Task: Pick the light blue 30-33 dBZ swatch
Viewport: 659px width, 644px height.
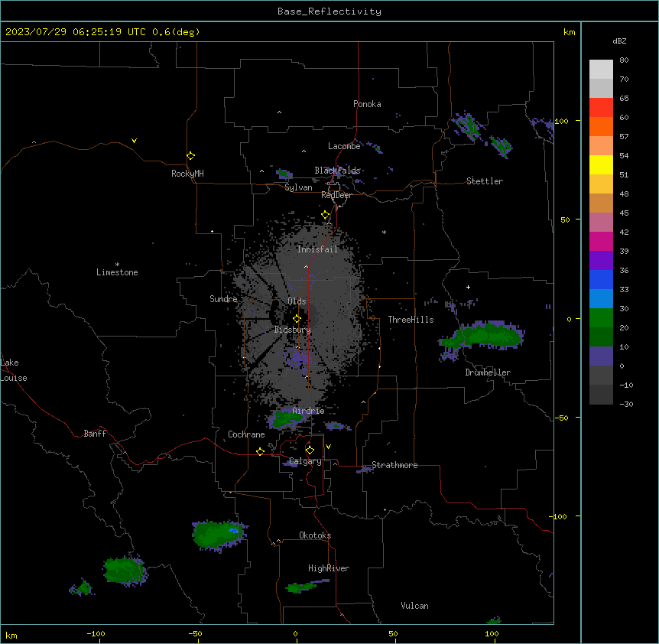Action: [x=601, y=298]
